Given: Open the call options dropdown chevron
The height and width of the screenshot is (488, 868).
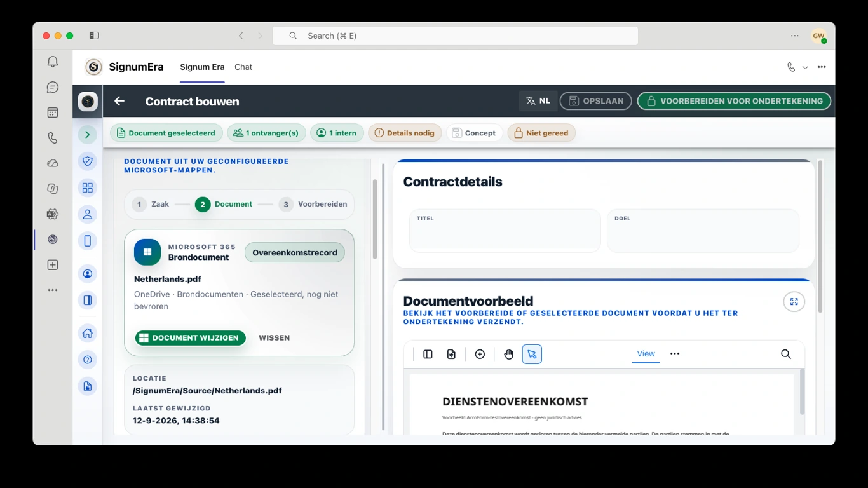Looking at the screenshot, I should (x=805, y=67).
